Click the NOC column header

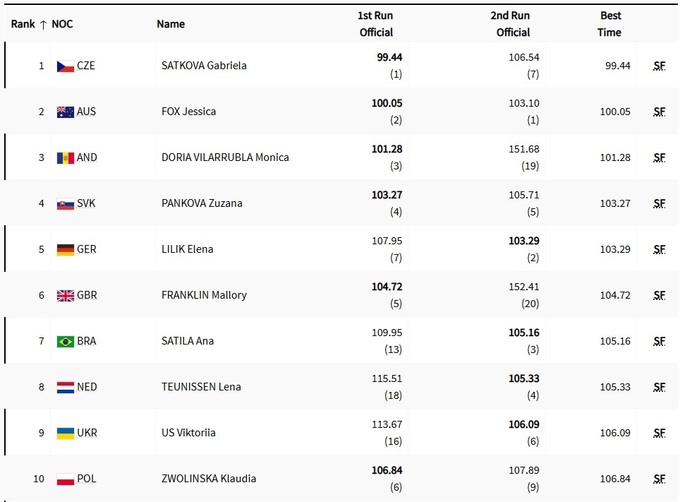tap(62, 24)
